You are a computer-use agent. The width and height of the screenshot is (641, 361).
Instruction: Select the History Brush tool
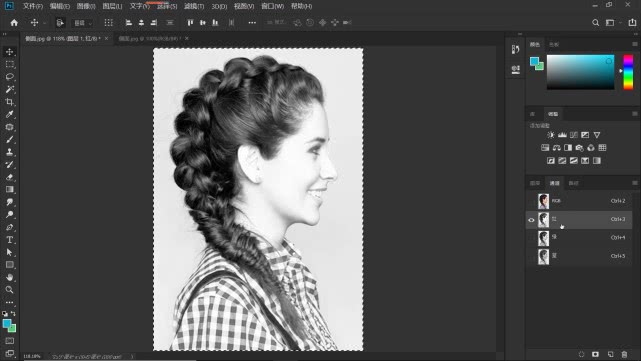9,164
